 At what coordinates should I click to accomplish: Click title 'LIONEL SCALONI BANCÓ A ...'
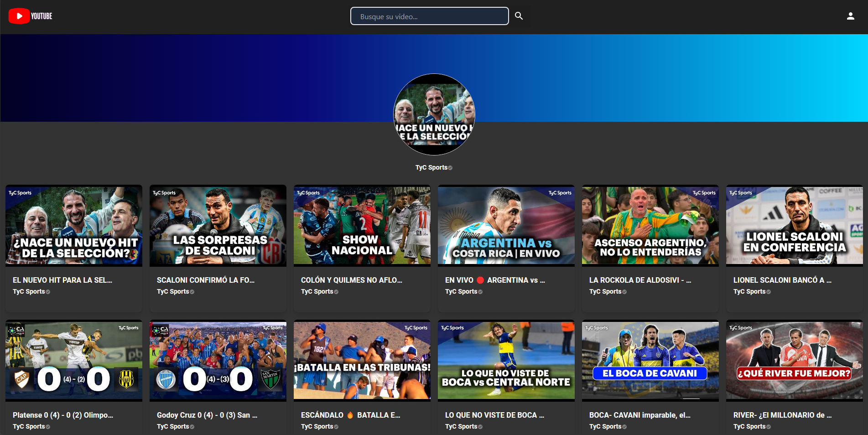pyautogui.click(x=782, y=280)
